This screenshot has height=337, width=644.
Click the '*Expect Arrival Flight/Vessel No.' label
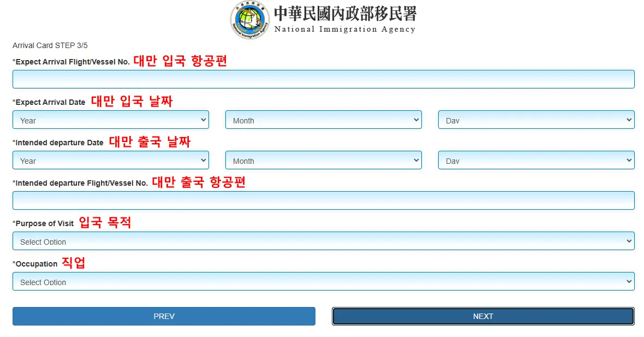(x=71, y=62)
